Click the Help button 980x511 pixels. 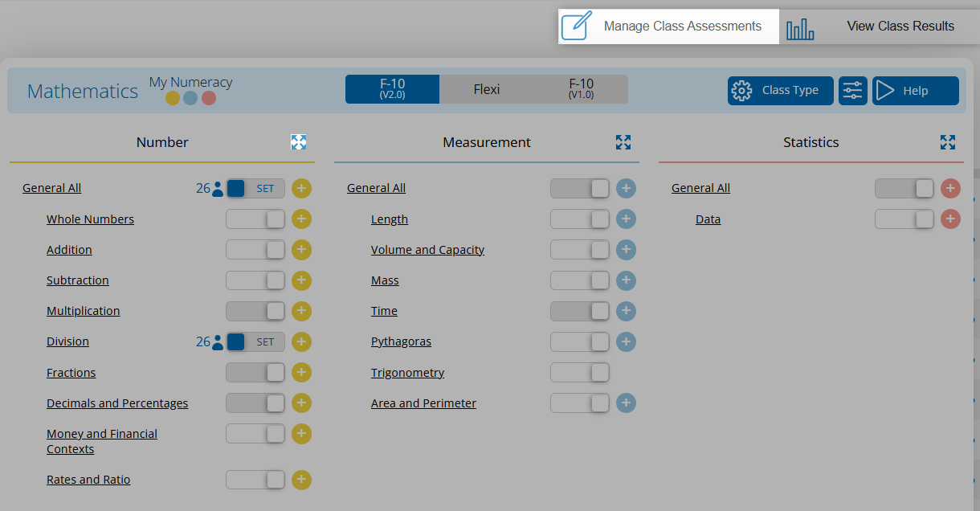(916, 91)
